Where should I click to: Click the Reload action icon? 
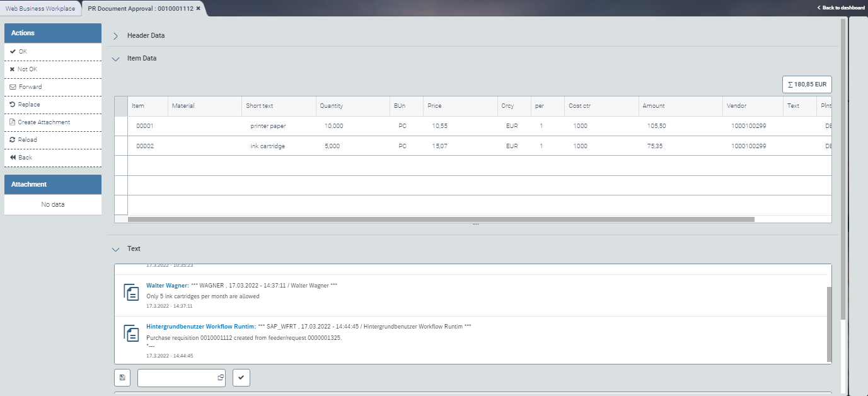[x=13, y=139]
